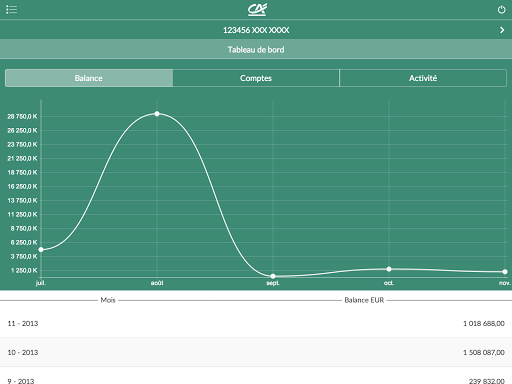Screen dimensions: 512x384
Task: Click the power logout icon
Action: [x=501, y=10]
